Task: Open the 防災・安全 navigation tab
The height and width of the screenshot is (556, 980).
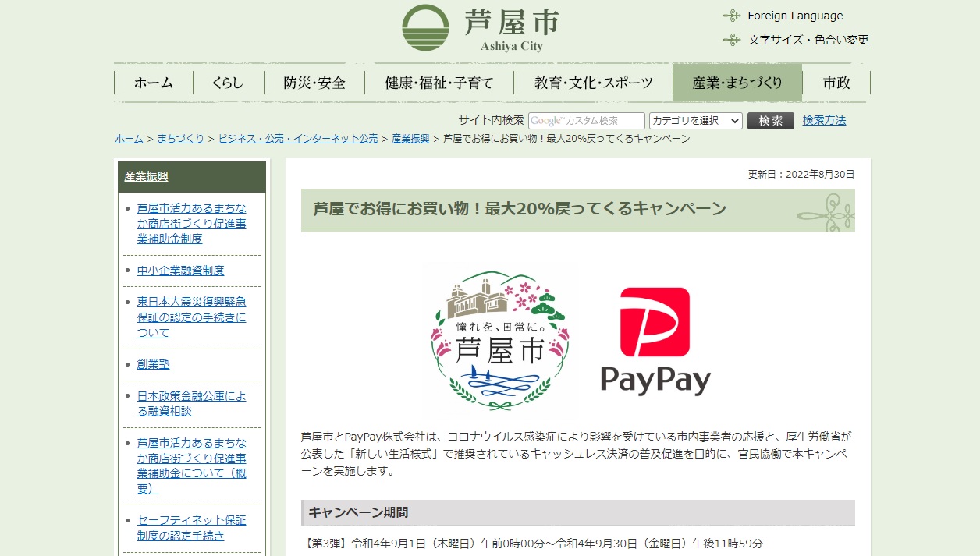Action: tap(314, 83)
